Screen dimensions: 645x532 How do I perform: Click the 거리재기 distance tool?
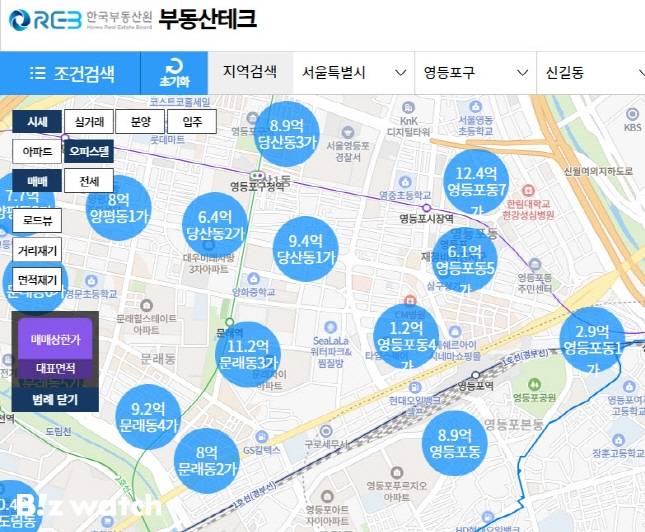coord(37,250)
